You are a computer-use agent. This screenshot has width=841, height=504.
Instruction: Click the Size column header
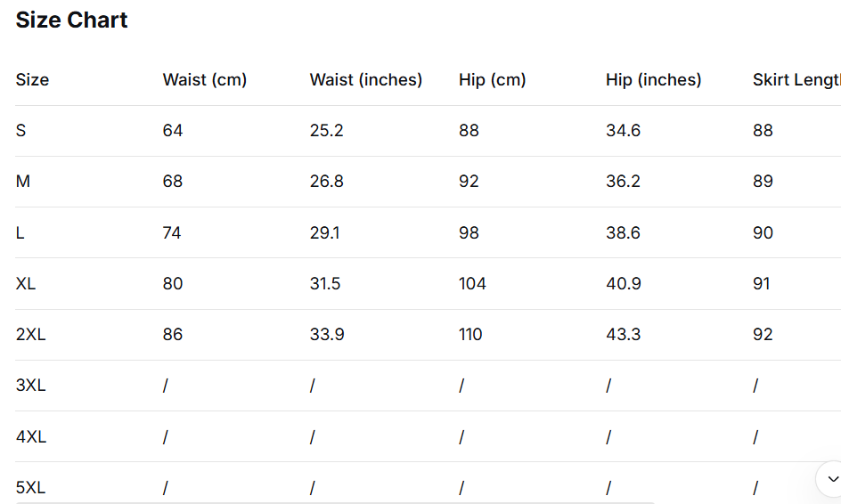click(32, 80)
